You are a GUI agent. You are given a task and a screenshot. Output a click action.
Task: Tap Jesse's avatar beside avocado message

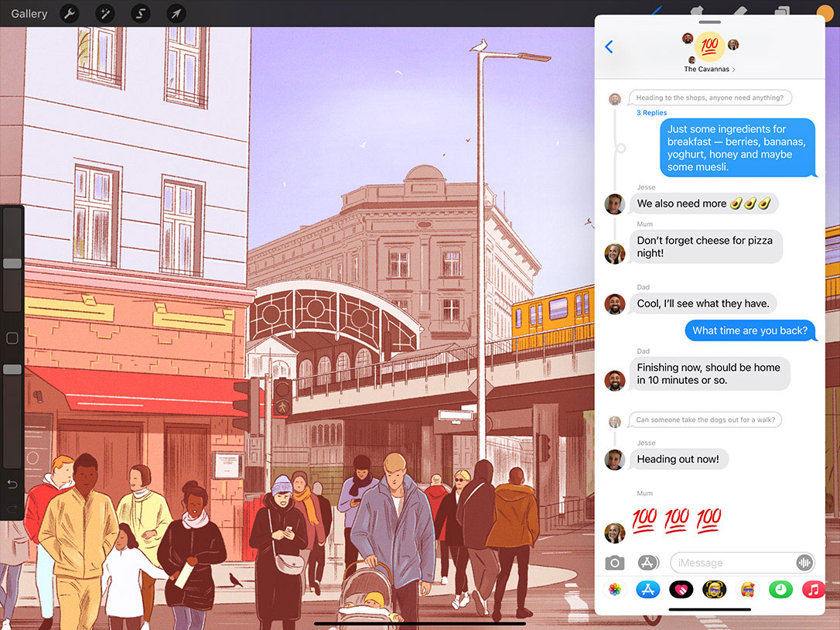coord(614,204)
